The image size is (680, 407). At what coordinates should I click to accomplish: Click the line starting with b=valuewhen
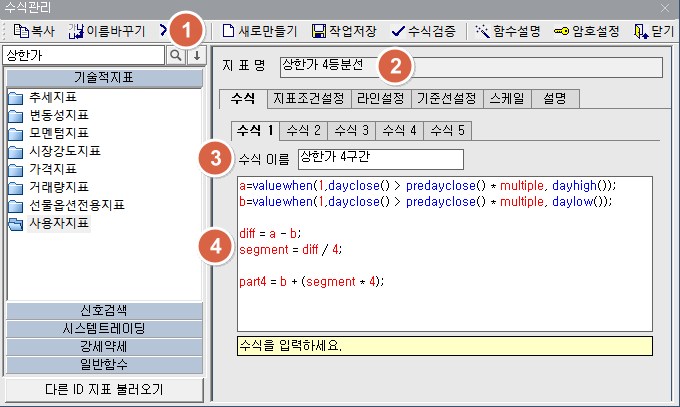pyautogui.click(x=425, y=202)
